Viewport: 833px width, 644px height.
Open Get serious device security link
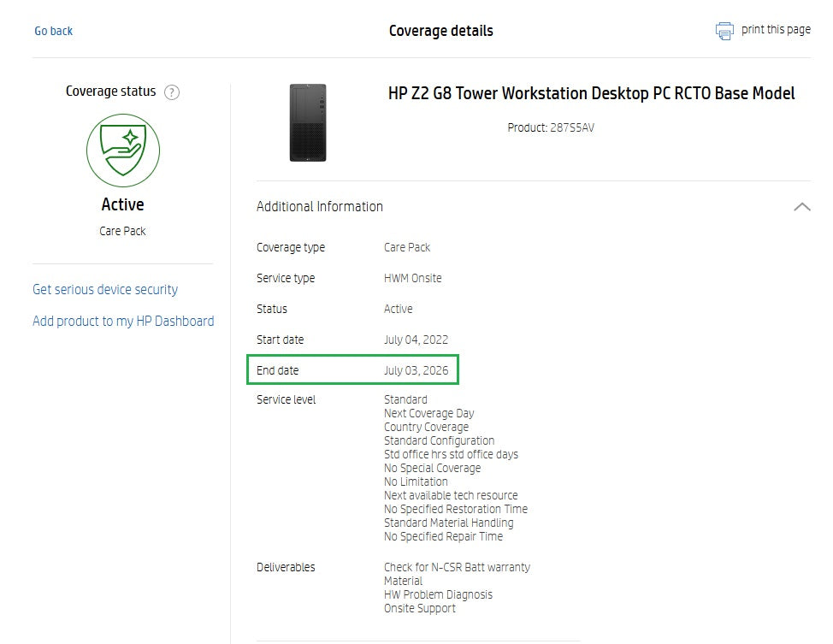click(105, 290)
